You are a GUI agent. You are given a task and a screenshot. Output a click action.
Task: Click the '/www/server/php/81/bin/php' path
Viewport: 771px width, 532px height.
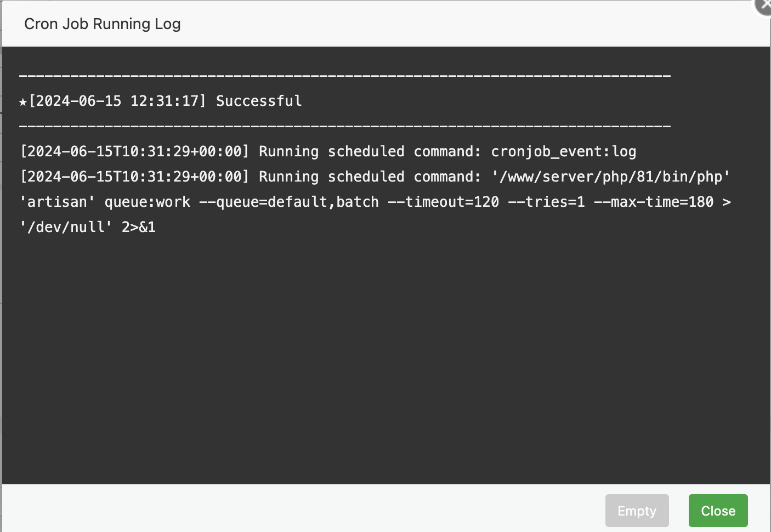(x=610, y=177)
